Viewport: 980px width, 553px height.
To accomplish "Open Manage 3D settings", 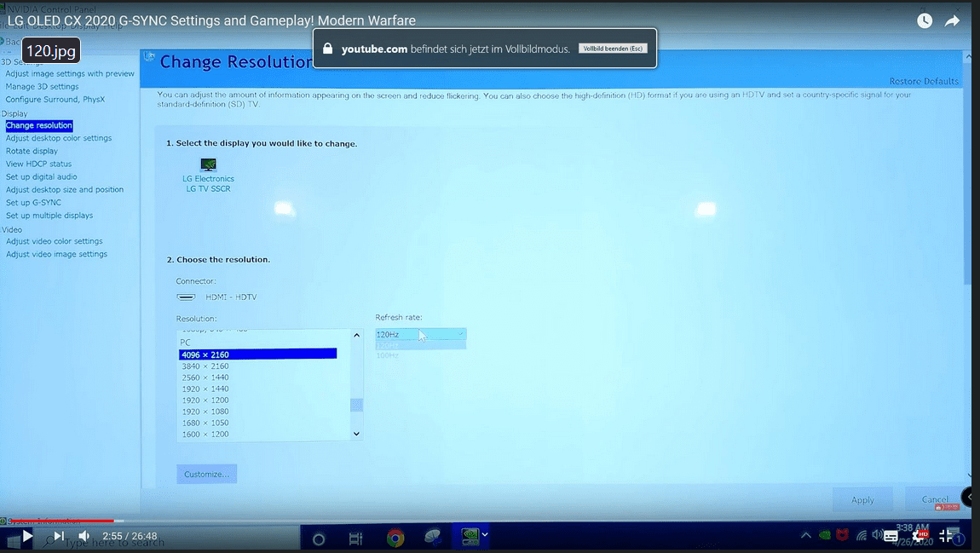I will [x=42, y=86].
